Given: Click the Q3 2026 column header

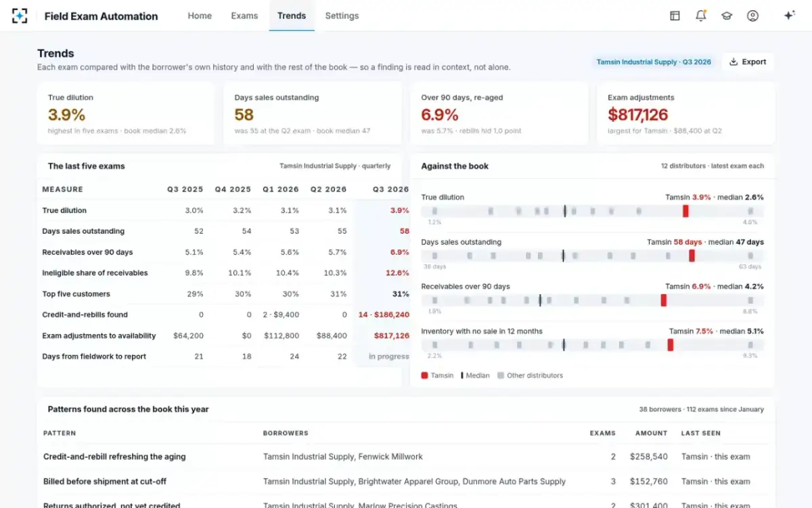Looking at the screenshot, I should (x=391, y=190).
